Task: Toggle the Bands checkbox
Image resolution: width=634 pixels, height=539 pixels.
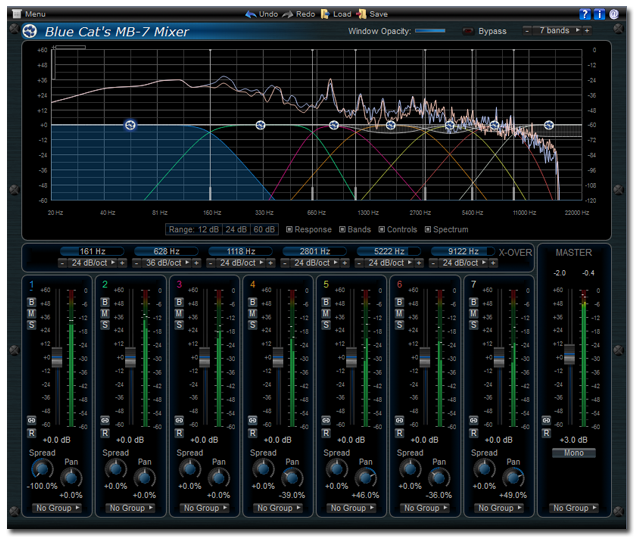Action: (342, 230)
